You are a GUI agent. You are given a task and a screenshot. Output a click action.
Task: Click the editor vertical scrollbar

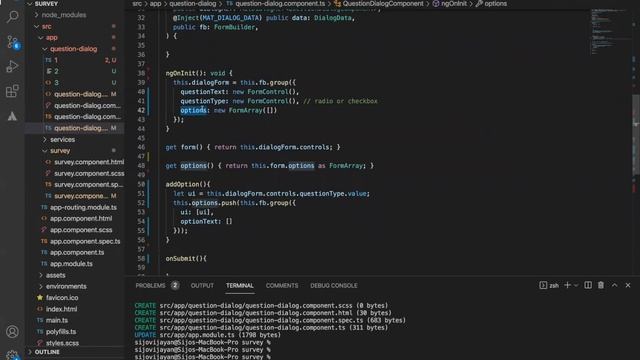(636, 135)
